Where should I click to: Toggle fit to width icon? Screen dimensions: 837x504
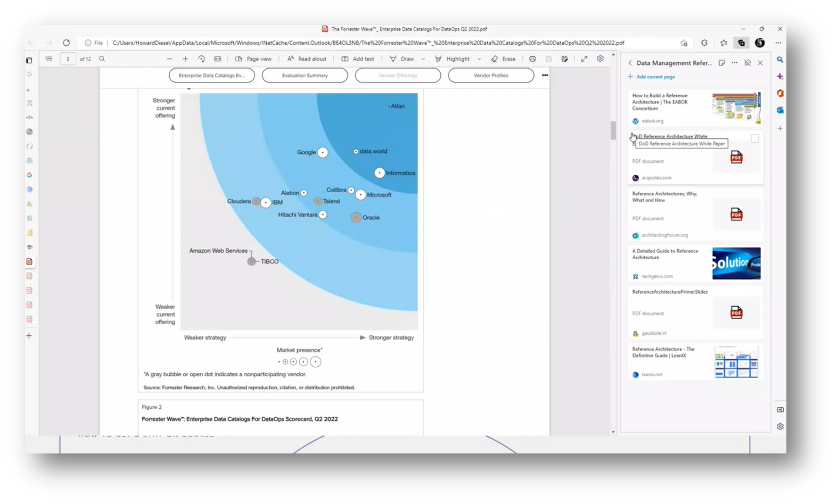(x=218, y=59)
